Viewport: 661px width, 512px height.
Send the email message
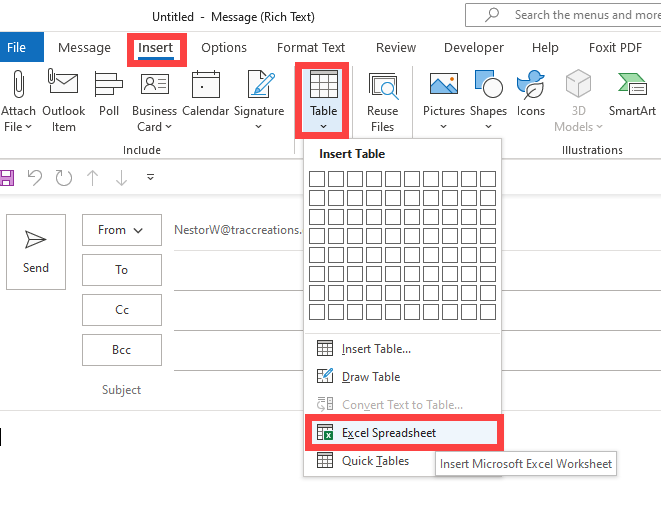[x=36, y=252]
